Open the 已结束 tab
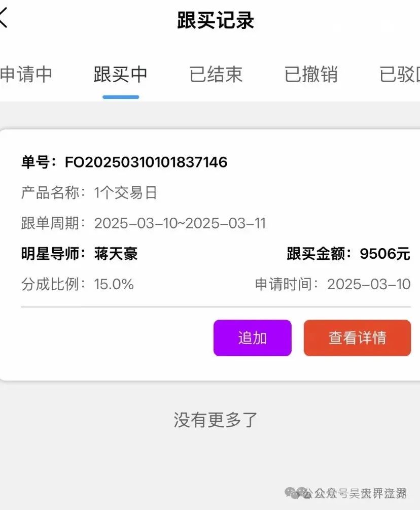Viewport: 420px width, 510px height. click(216, 74)
